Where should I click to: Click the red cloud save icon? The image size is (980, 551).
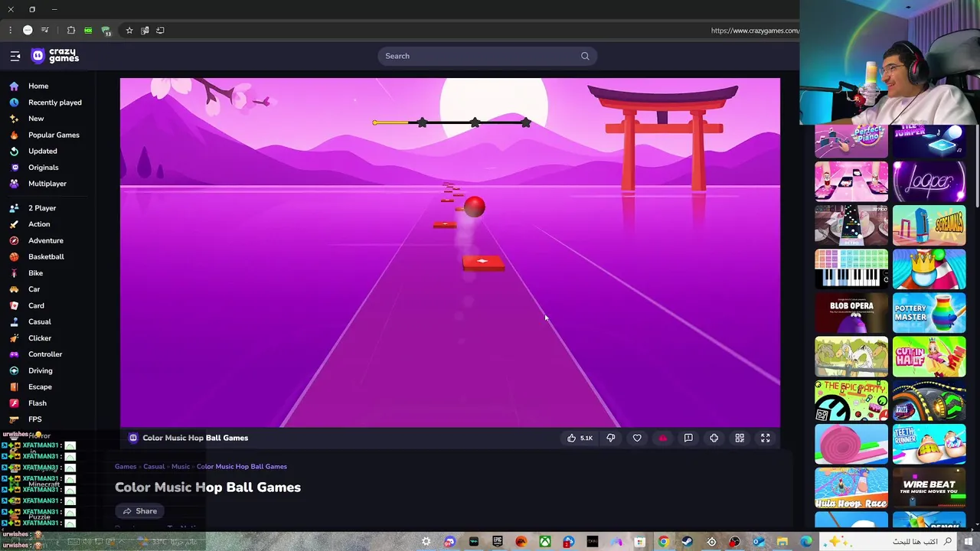pos(663,438)
